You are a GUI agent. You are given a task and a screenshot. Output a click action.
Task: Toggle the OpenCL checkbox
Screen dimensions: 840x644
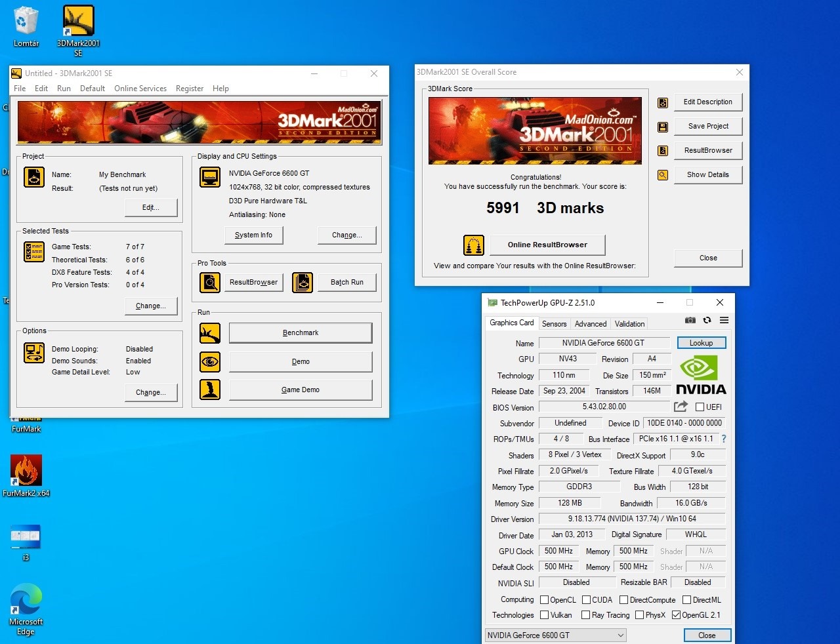point(544,599)
